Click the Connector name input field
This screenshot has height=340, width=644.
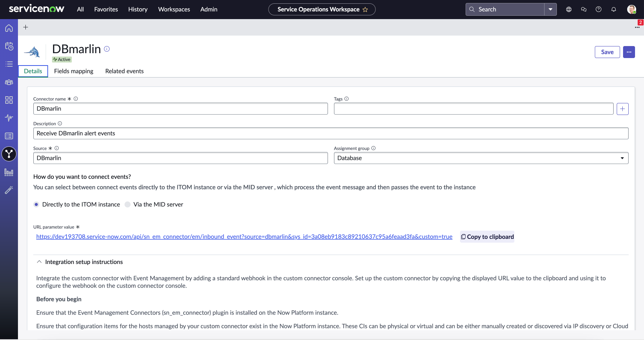(x=181, y=109)
